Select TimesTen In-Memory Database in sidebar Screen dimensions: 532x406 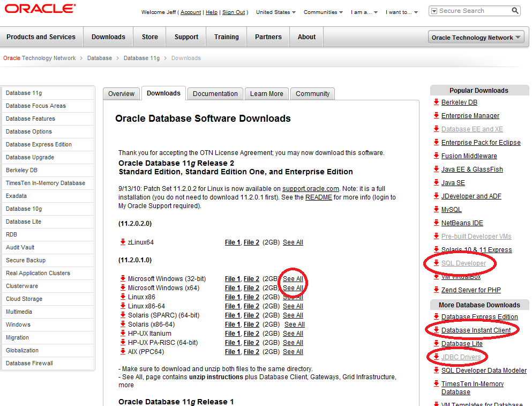point(48,183)
